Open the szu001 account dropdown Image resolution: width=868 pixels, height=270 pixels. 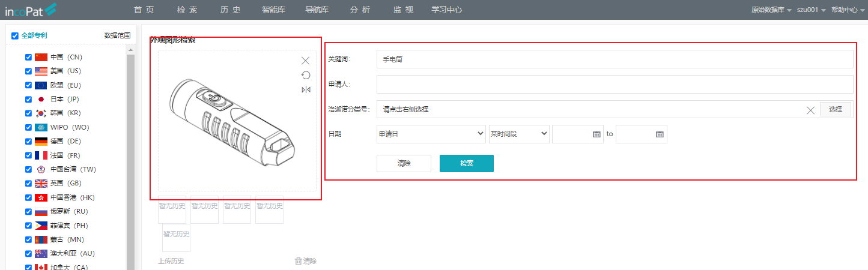(812, 10)
